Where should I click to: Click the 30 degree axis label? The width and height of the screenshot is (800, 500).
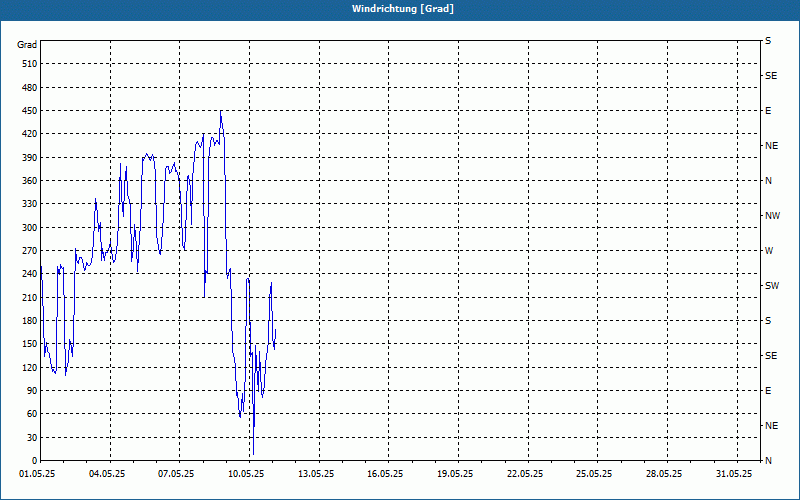[31, 437]
